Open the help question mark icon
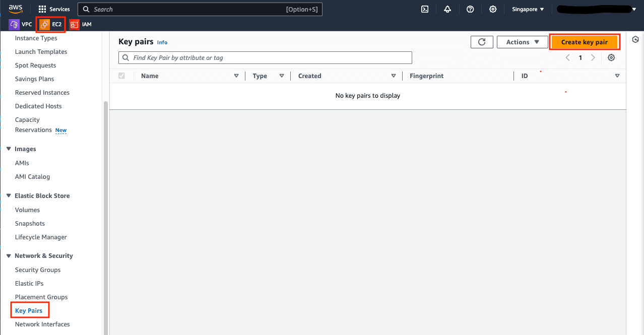The width and height of the screenshot is (644, 335). click(x=470, y=9)
